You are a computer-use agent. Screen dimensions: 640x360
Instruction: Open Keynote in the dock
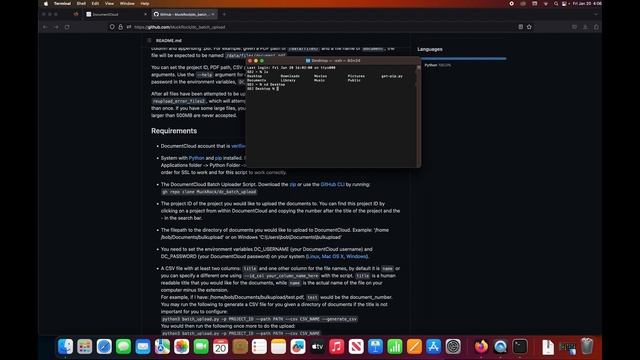(x=375, y=347)
